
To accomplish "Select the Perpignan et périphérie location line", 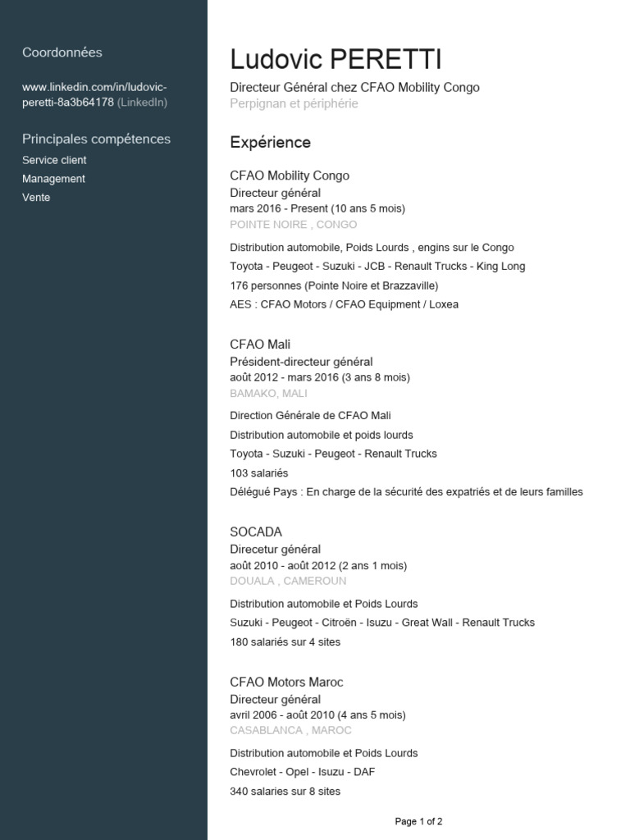I will pyautogui.click(x=294, y=103).
